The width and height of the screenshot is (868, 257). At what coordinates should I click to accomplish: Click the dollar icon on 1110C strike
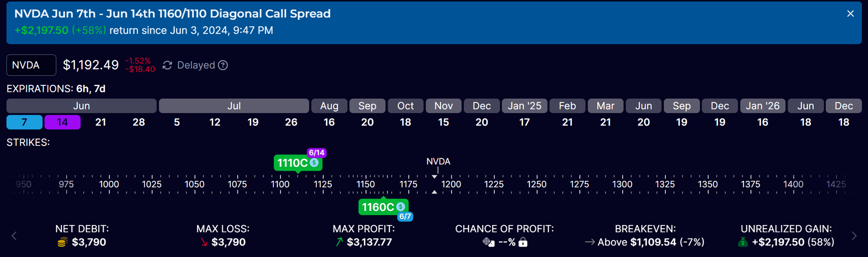click(314, 163)
